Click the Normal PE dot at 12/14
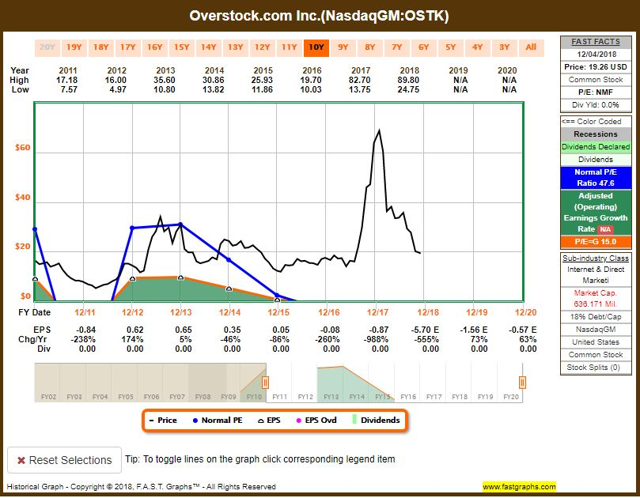 [229, 260]
